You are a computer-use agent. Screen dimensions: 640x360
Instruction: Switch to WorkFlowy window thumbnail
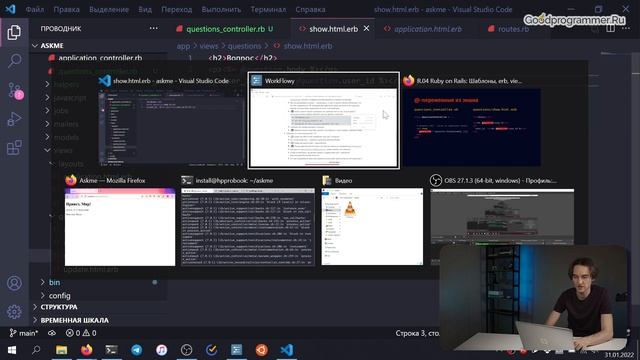pyautogui.click(x=323, y=120)
